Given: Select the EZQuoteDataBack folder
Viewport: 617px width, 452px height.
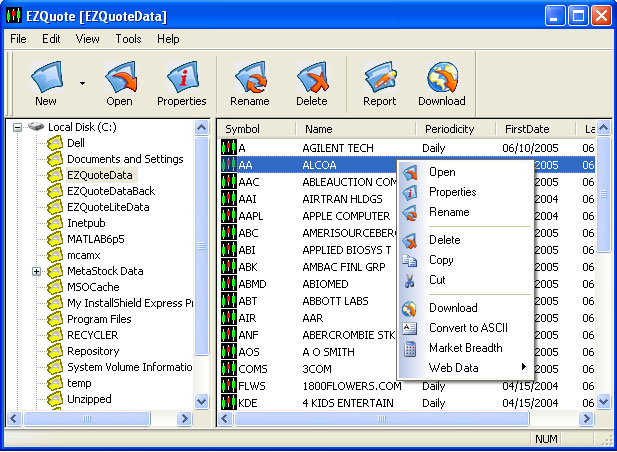Looking at the screenshot, I should 111,192.
